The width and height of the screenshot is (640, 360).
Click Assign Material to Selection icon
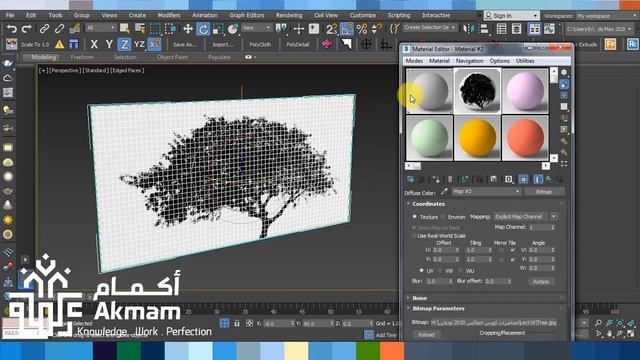(436, 179)
